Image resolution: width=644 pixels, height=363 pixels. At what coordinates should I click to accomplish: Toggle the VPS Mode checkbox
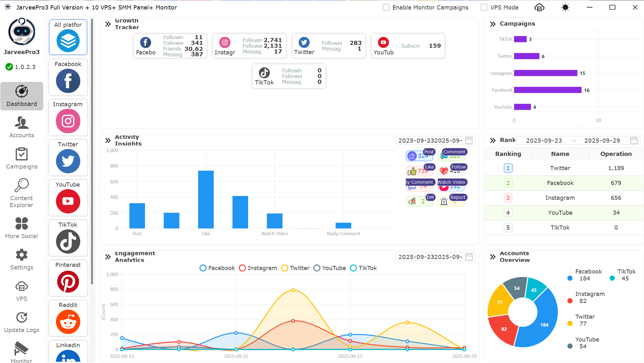[484, 7]
